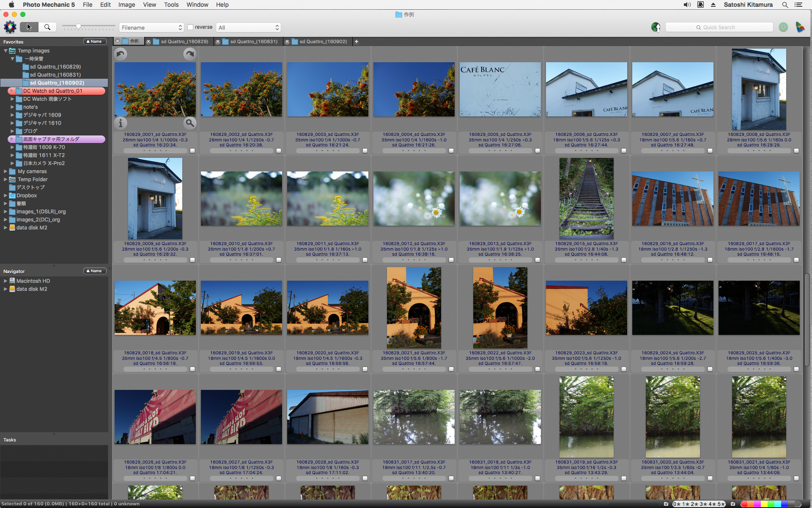
Task: Switch to sd Quattro_(160831) tab
Action: (254, 41)
